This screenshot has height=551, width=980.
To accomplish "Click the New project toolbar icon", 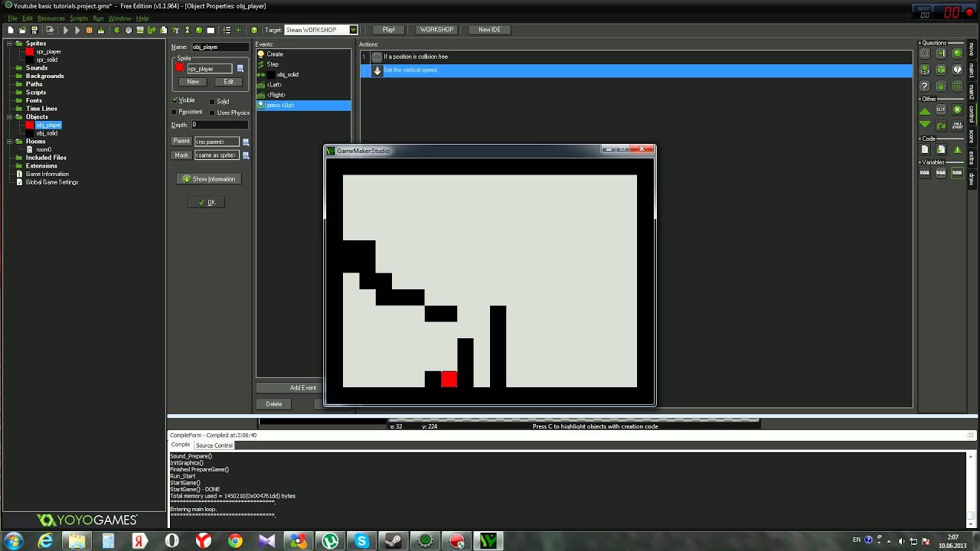I will 10,30.
